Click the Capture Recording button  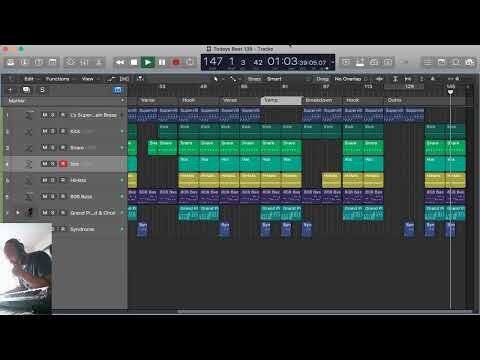coord(190,62)
